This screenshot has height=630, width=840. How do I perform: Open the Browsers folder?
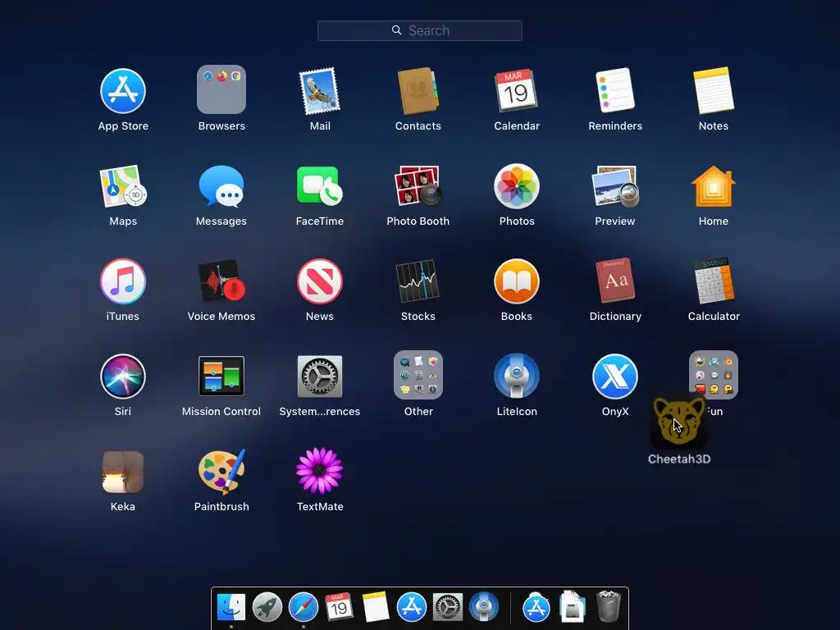(x=221, y=89)
